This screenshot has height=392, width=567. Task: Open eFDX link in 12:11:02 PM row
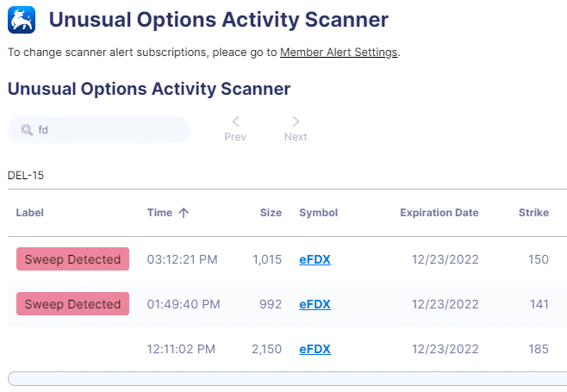315,349
